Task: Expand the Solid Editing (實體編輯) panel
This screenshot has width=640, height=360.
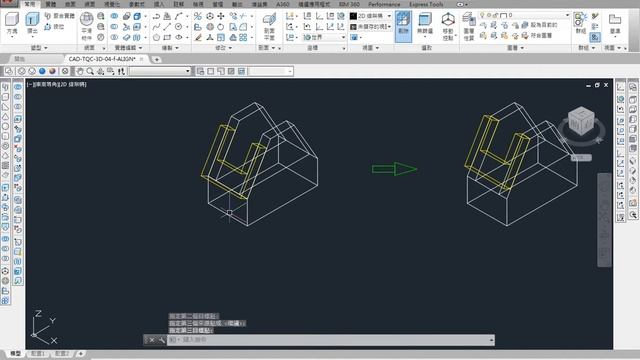Action: 128,48
